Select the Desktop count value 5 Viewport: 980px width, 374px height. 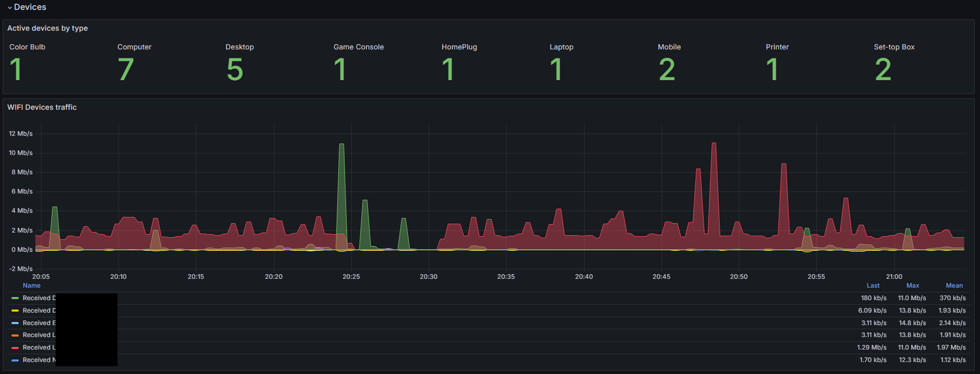(235, 69)
